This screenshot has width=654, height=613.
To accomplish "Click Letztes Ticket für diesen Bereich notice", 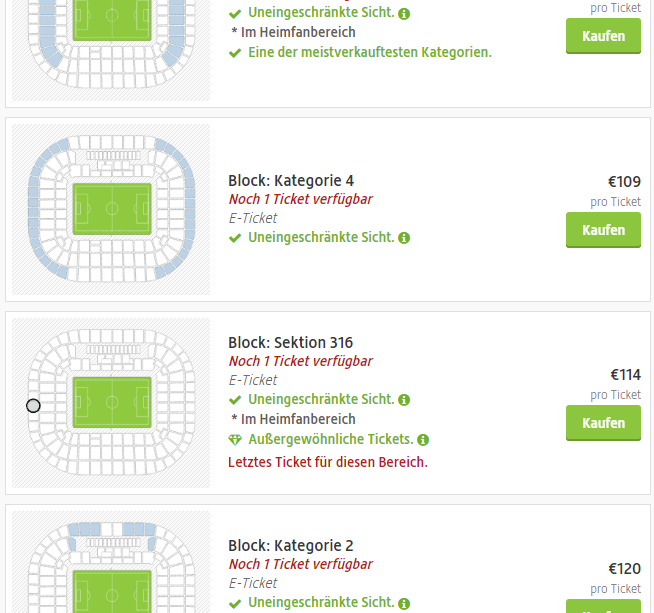I will click(328, 462).
